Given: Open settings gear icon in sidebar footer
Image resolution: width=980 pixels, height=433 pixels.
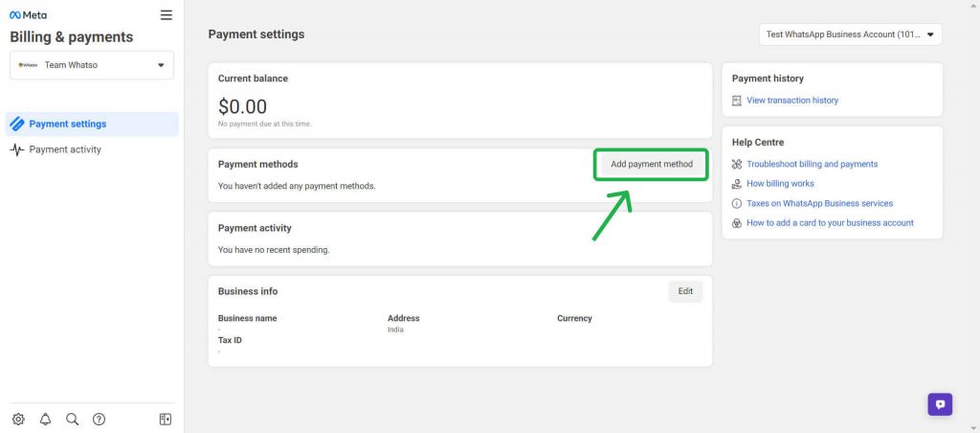Looking at the screenshot, I should (x=18, y=419).
